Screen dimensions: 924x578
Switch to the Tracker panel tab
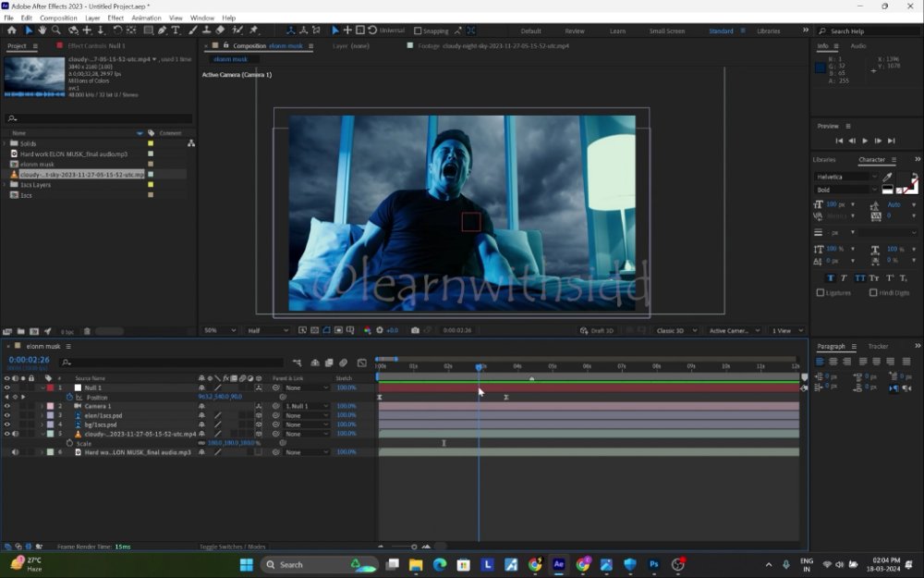pos(878,346)
